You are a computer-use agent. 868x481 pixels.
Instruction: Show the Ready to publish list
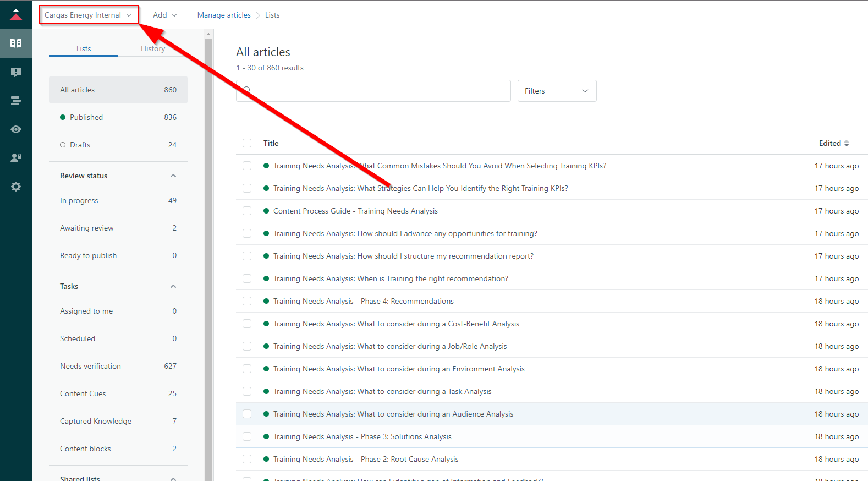click(118, 255)
